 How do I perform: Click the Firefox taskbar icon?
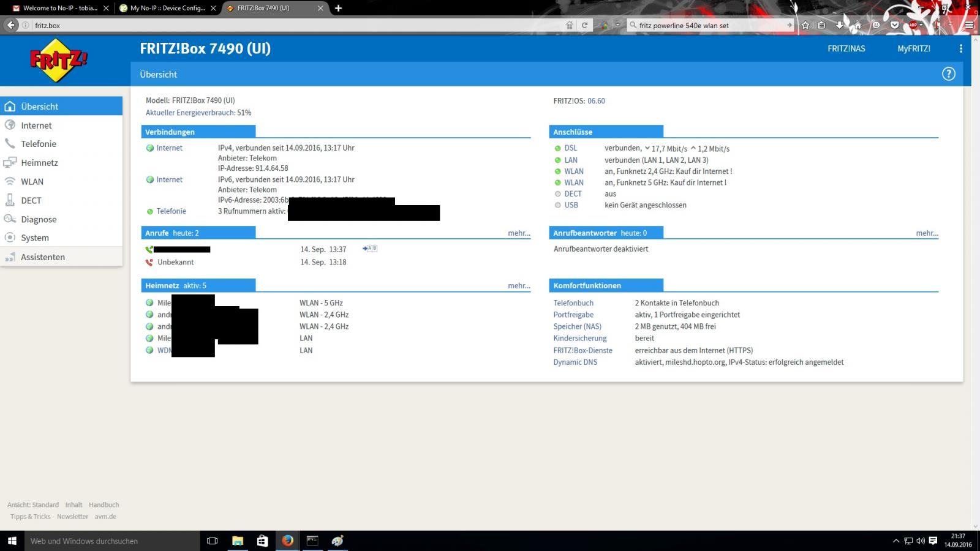pos(287,541)
